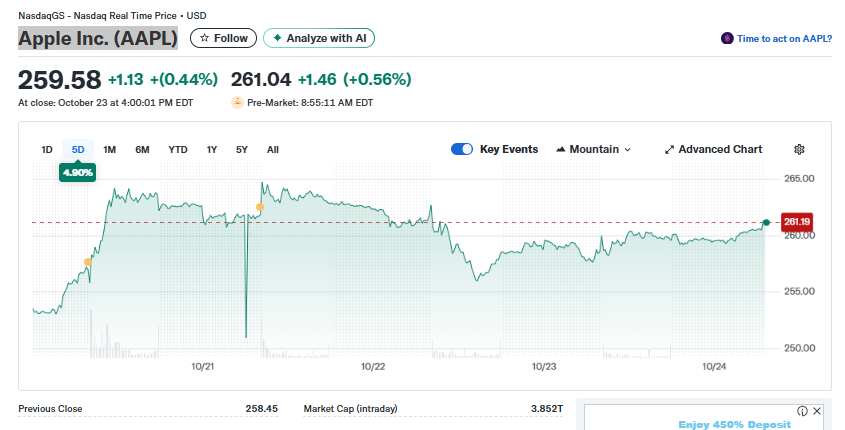Click the purple icon beside Time to act

pos(727,38)
